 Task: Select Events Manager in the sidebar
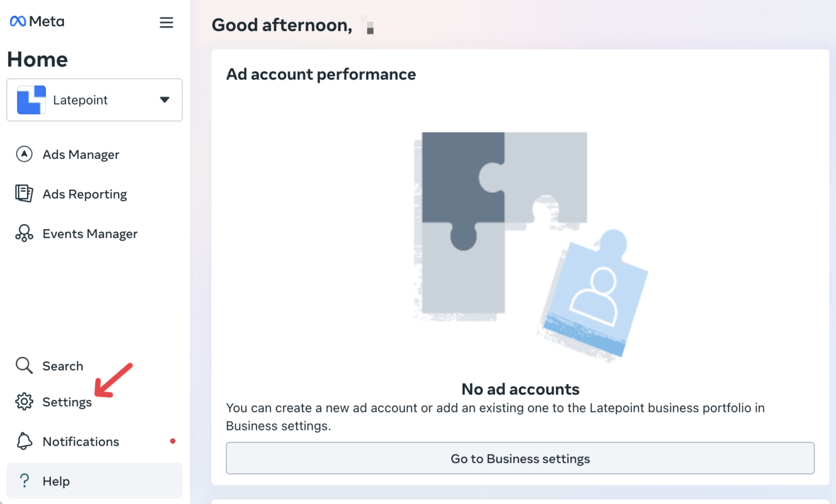(90, 234)
